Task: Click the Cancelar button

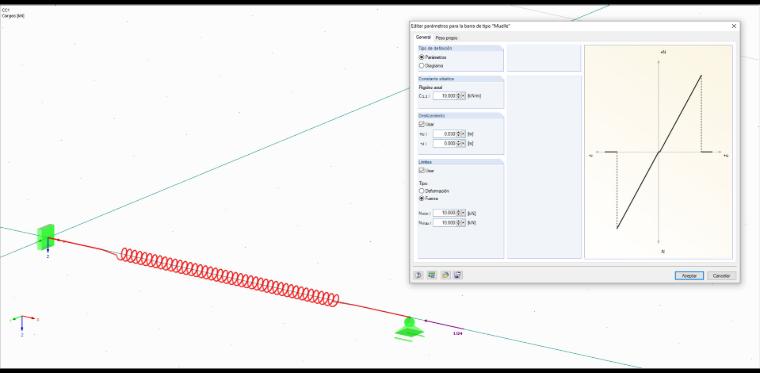Action: pyautogui.click(x=721, y=276)
